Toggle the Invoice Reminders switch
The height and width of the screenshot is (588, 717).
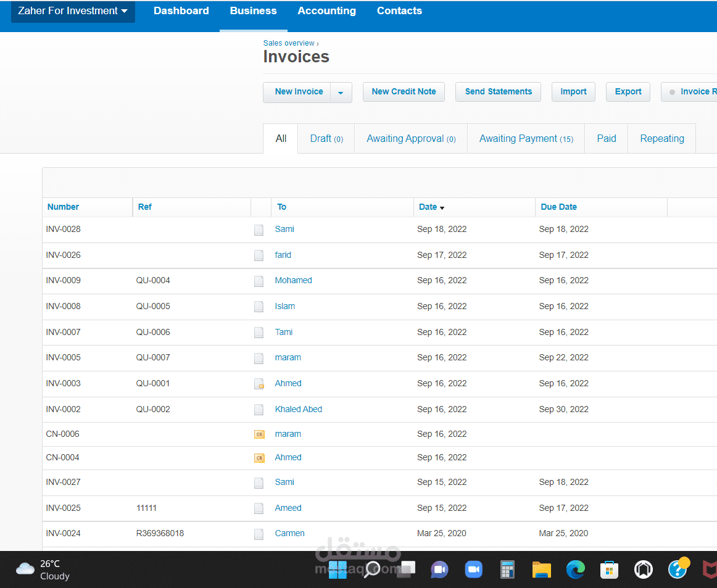694,91
